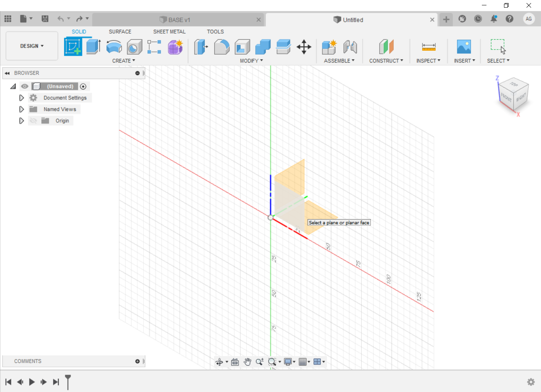The image size is (541, 392).
Task: Click the ViewCube TOP face
Action: pos(514,84)
